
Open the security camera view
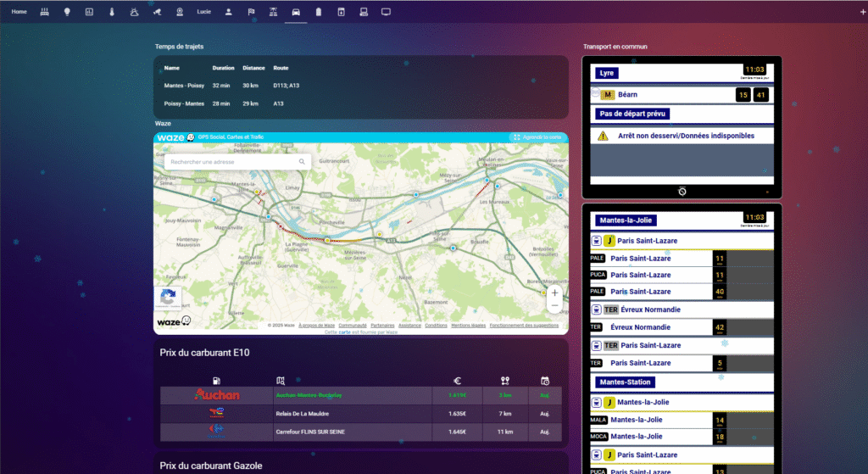click(157, 12)
